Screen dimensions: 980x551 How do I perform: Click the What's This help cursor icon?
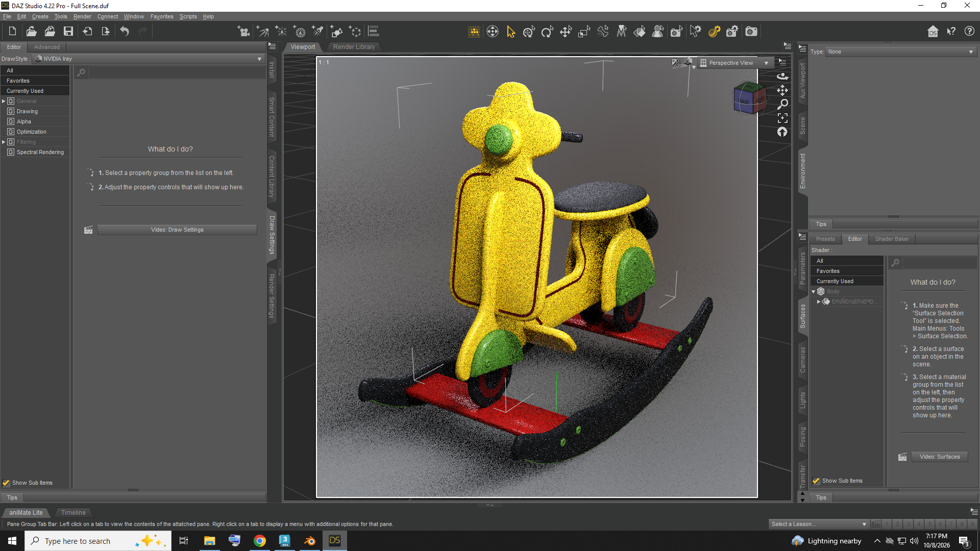[951, 32]
